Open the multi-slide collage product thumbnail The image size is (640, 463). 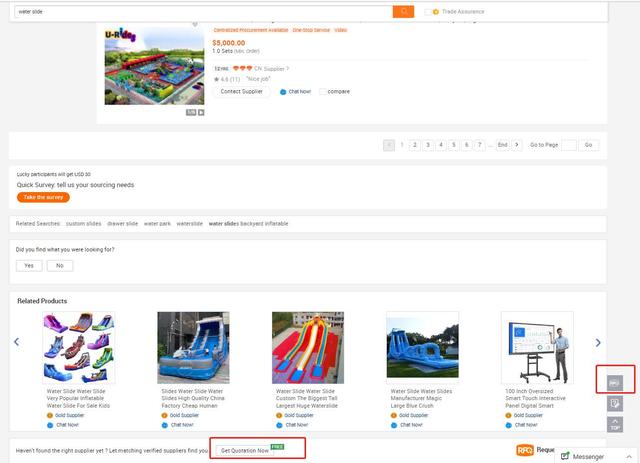[79, 347]
